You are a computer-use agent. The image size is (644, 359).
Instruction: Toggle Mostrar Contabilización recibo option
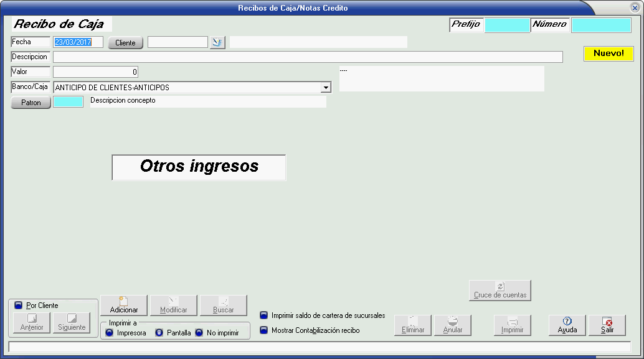coord(264,330)
